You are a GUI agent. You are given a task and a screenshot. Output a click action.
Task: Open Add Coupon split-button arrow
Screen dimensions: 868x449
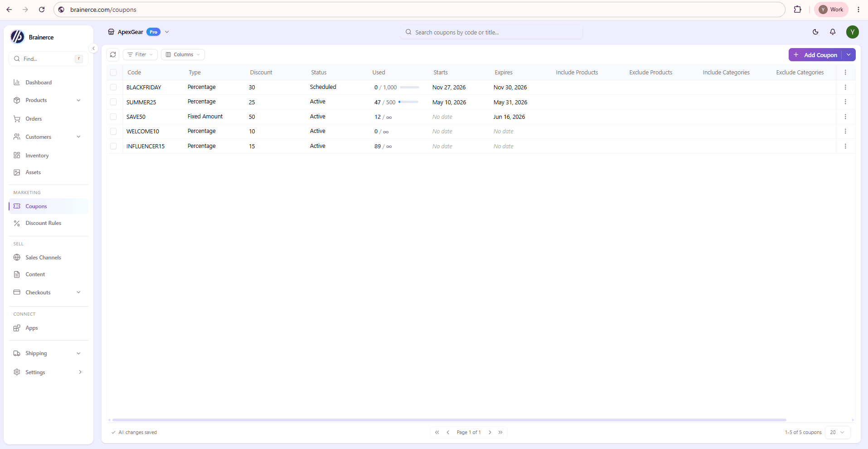[849, 55]
